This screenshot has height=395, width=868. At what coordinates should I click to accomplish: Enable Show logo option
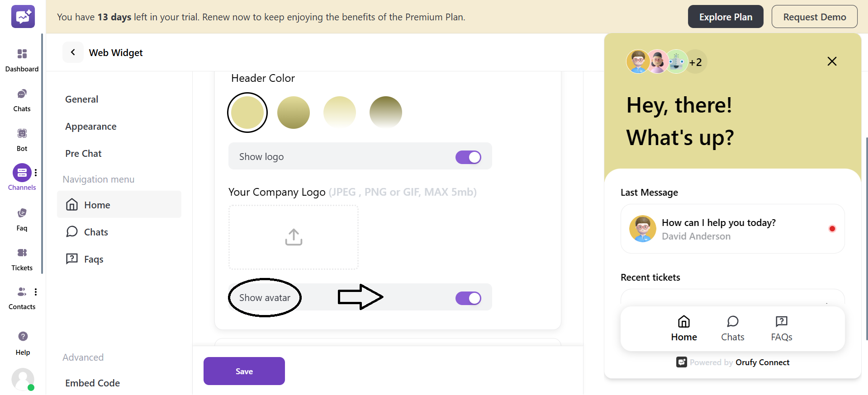point(468,157)
